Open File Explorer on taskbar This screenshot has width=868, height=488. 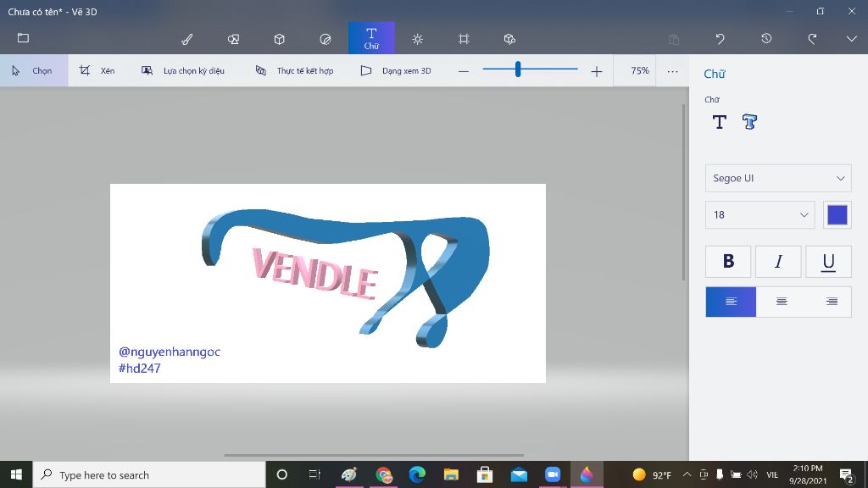tap(451, 474)
